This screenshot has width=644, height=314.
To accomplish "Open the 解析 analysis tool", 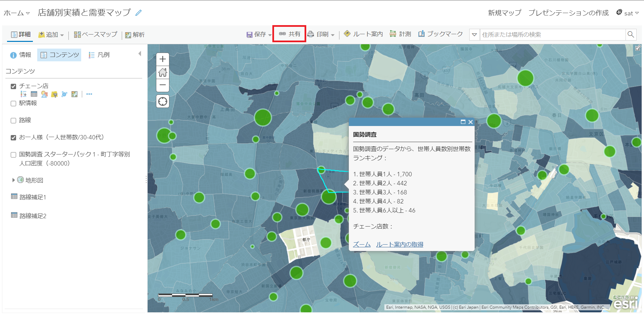I will (135, 35).
